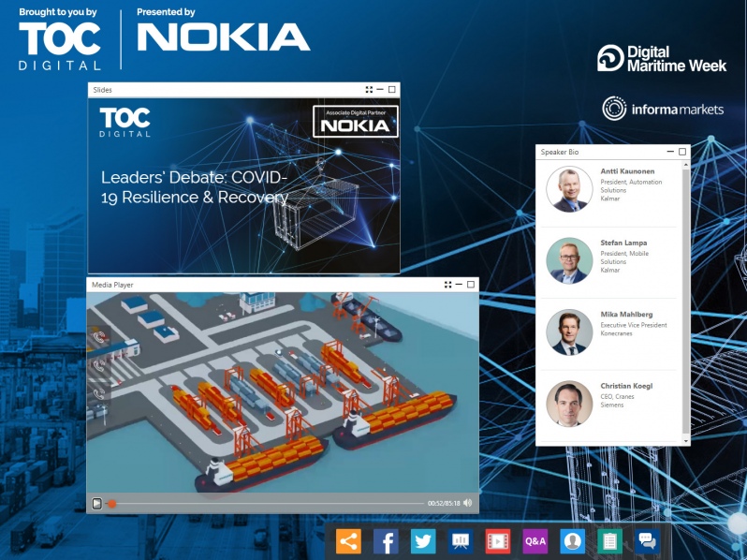The height and width of the screenshot is (560, 747).
Task: Click the large Nokia logo in header
Action: click(x=224, y=37)
